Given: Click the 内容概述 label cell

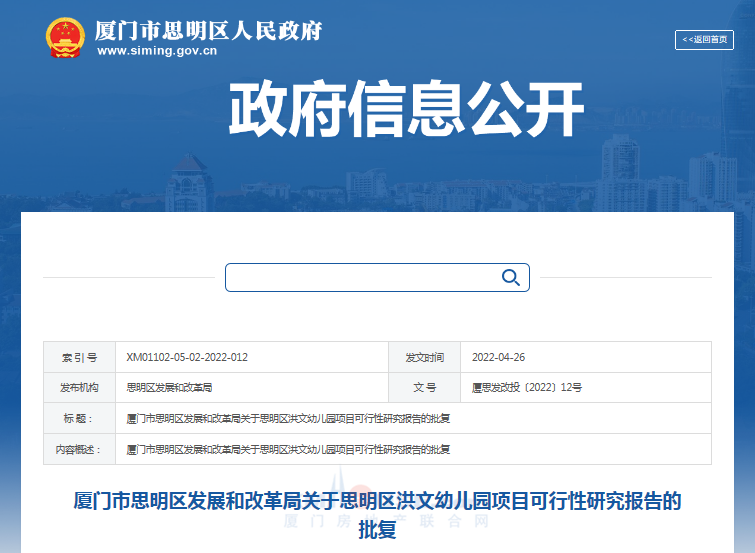Looking at the screenshot, I should [79, 449].
